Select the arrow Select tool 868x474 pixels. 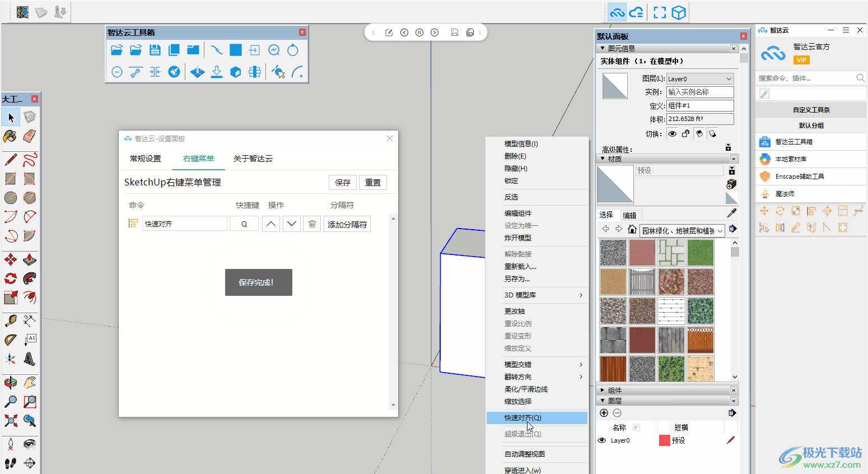[11, 117]
